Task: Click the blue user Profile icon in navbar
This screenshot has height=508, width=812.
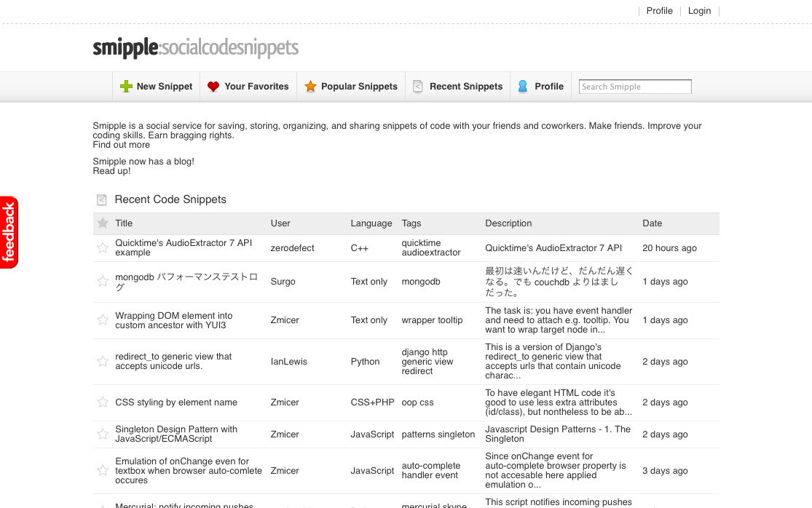Action: click(522, 87)
